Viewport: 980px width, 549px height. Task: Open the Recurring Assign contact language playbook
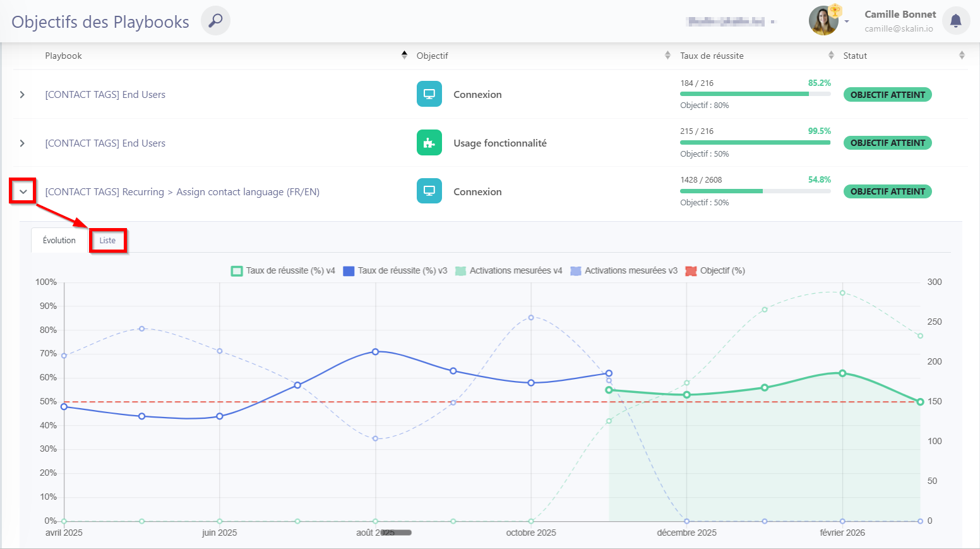click(x=182, y=192)
